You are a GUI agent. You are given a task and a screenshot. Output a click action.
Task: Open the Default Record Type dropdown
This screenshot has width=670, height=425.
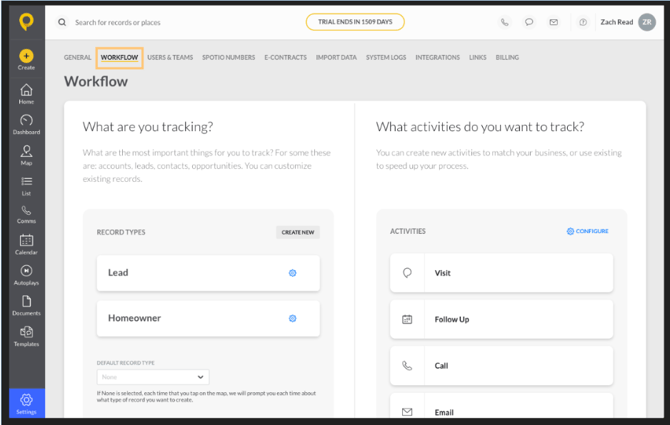(153, 377)
